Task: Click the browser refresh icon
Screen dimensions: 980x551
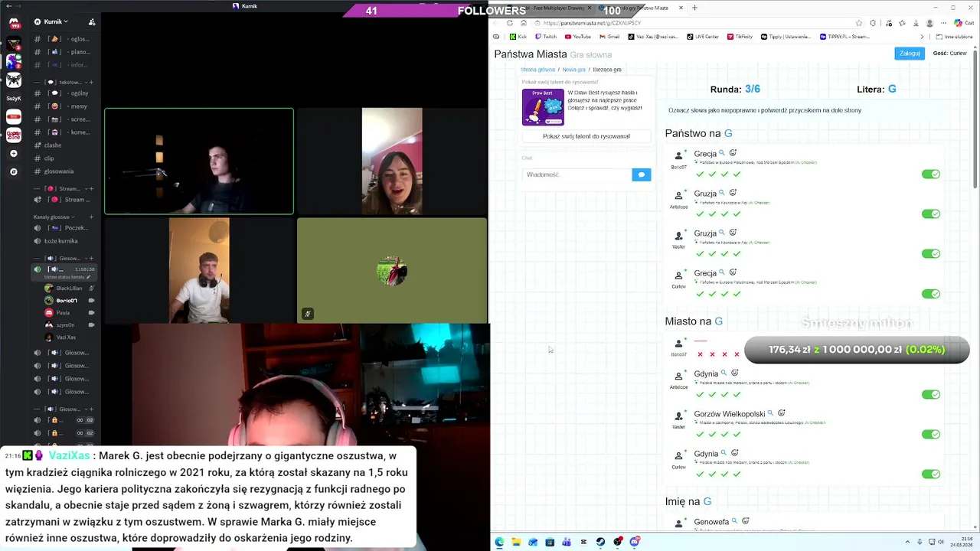Action: (510, 23)
